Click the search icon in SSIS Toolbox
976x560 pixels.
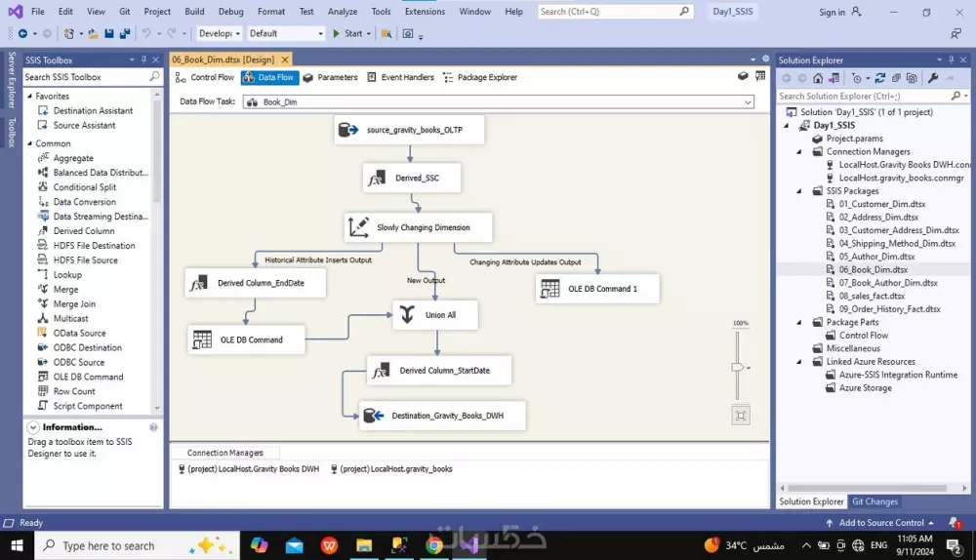click(154, 76)
